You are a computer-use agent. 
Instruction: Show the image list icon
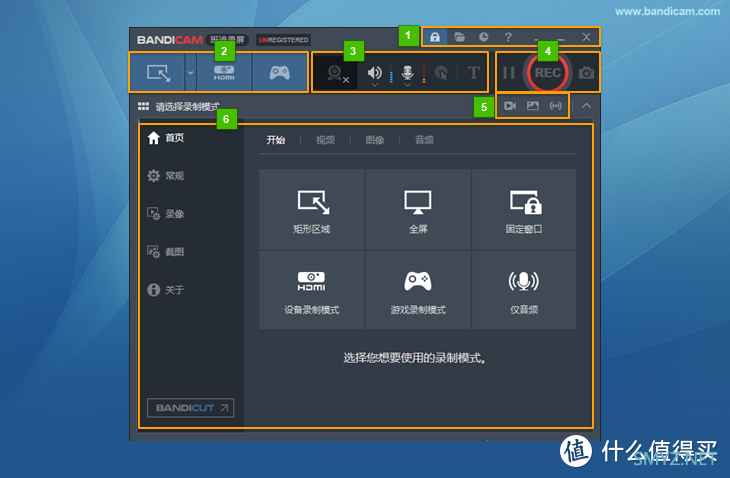tap(533, 106)
